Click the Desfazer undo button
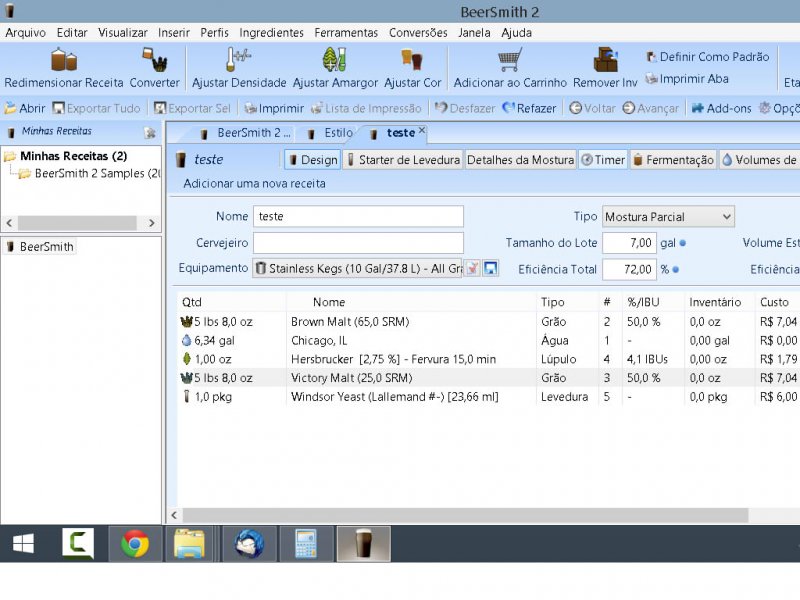 (464, 108)
